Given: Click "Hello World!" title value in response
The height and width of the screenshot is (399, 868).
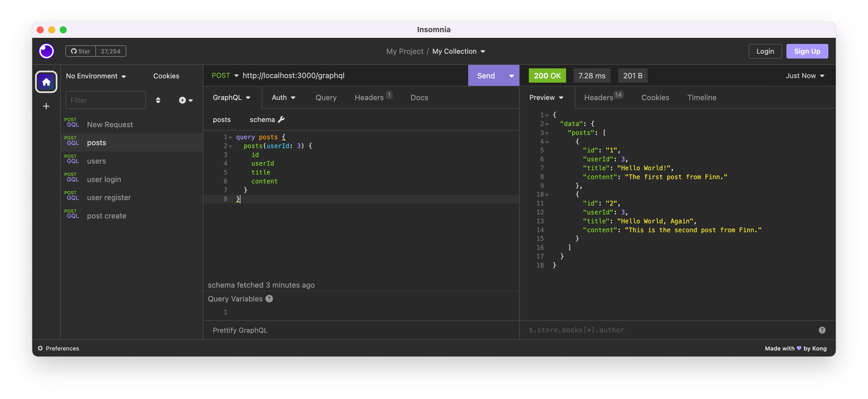Looking at the screenshot, I should point(644,168).
